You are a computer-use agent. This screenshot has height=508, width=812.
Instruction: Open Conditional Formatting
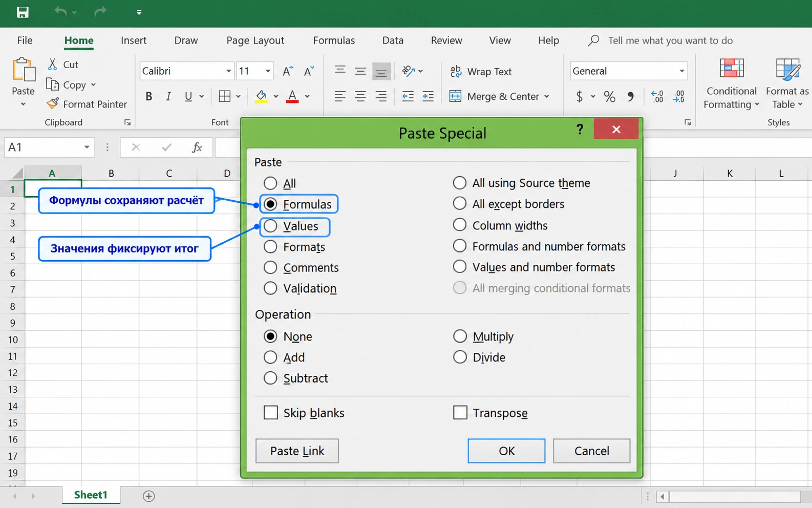point(731,83)
